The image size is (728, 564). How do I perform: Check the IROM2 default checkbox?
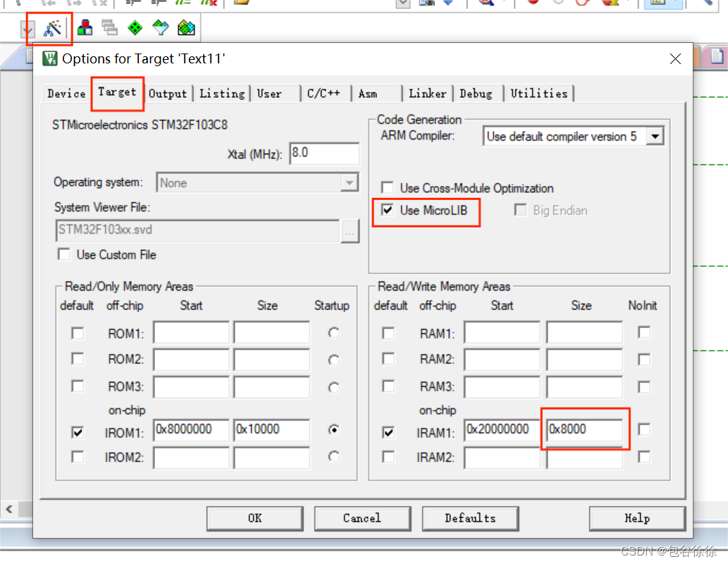coord(78,457)
